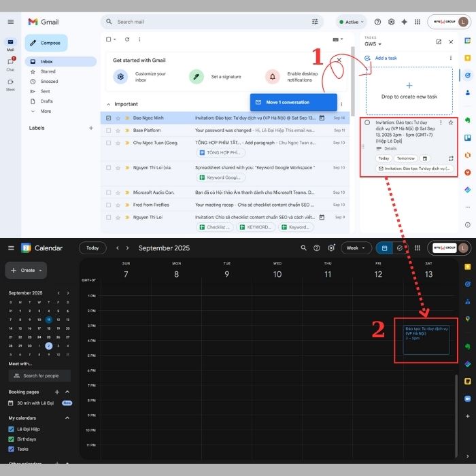This screenshot has width=476, height=476.
Task: Toggle Lê Đại Hiệp calendar visibility
Action: [12, 429]
